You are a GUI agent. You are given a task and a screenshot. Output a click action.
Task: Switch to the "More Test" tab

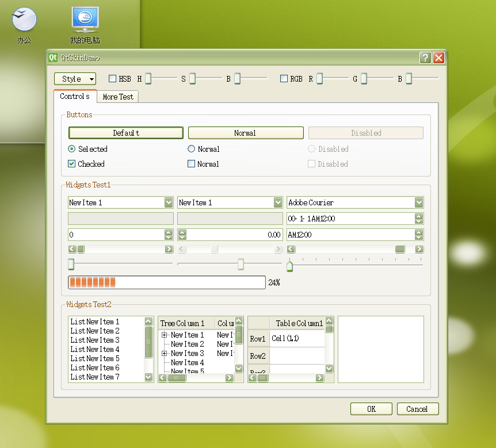click(x=117, y=97)
